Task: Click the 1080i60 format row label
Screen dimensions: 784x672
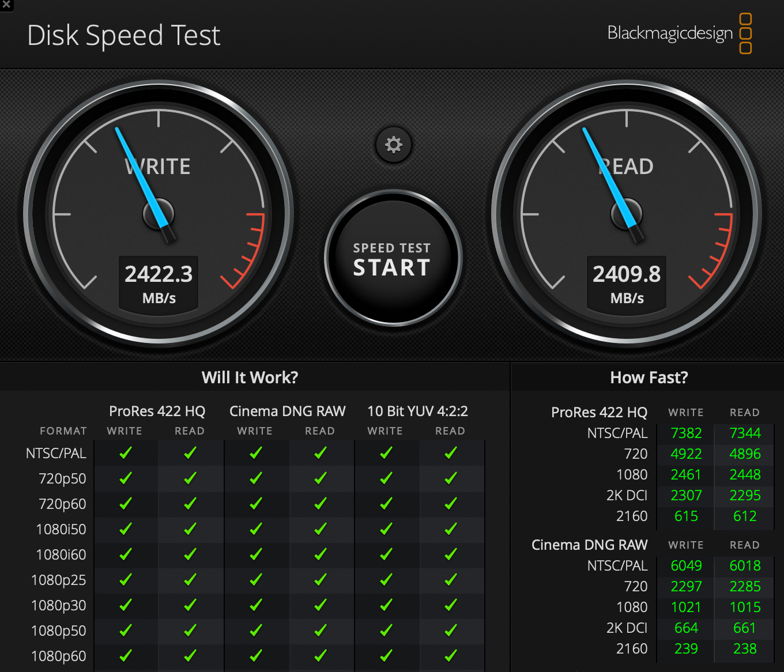Action: pyautogui.click(x=61, y=555)
